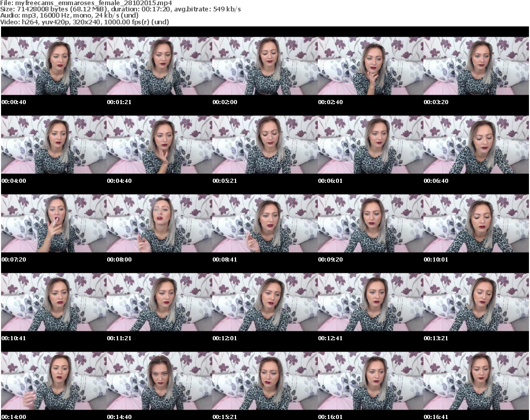Select the thumbnail frame at 00:03:20

476,66
